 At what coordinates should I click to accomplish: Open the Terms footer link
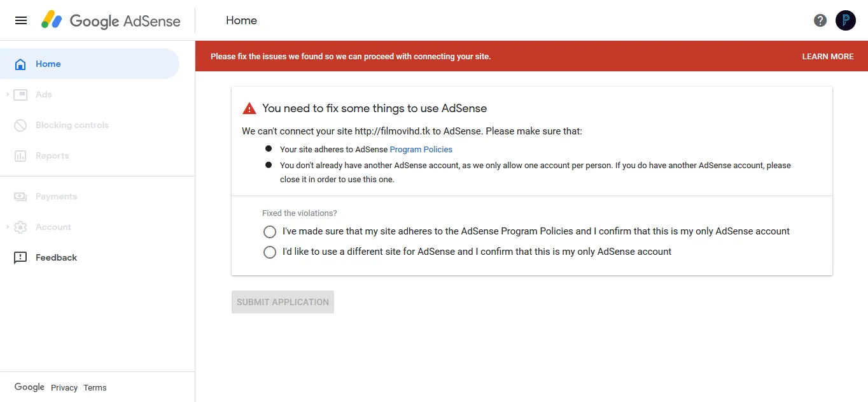point(95,388)
